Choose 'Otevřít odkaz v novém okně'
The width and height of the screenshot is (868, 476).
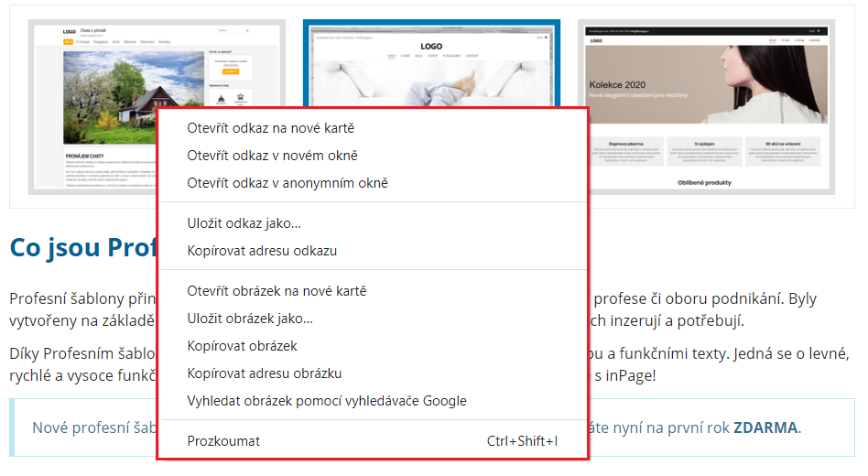tap(272, 156)
